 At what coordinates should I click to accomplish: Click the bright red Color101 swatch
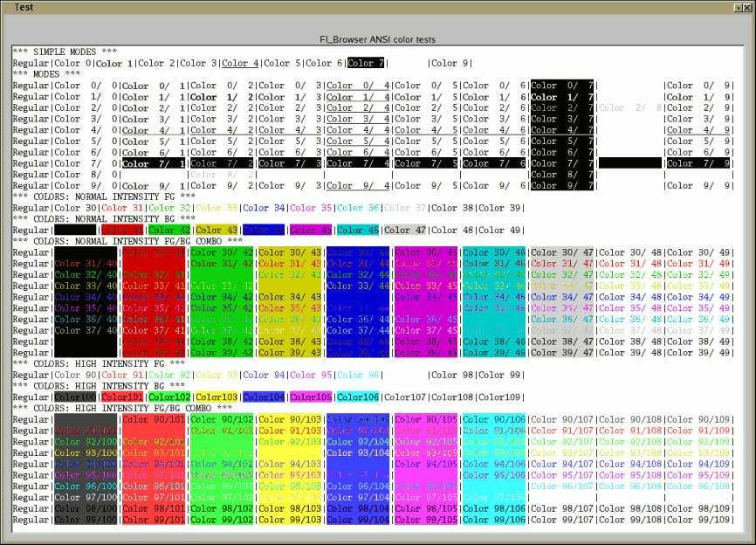pyautogui.click(x=120, y=397)
